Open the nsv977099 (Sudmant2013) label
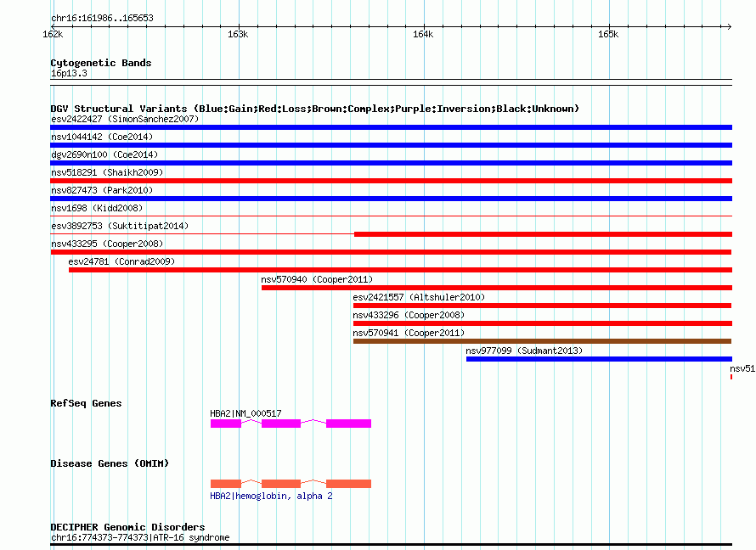The width and height of the screenshot is (756, 550). click(524, 351)
